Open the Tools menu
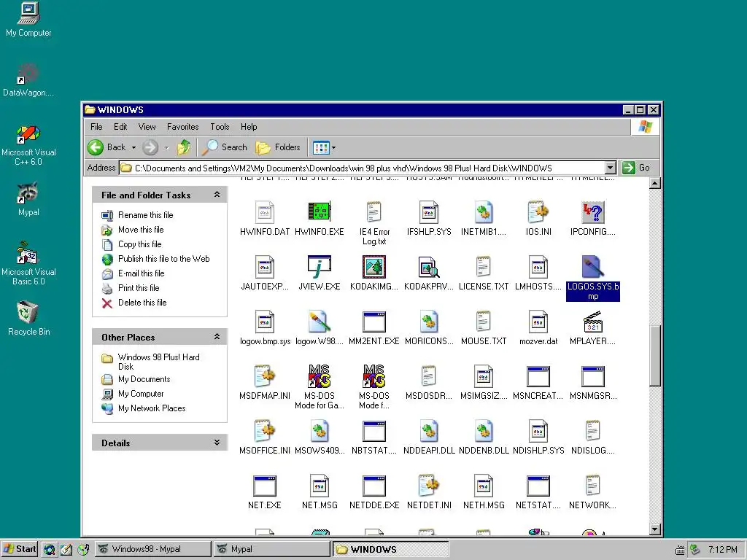Viewport: 747px width, 560px height. (x=220, y=127)
